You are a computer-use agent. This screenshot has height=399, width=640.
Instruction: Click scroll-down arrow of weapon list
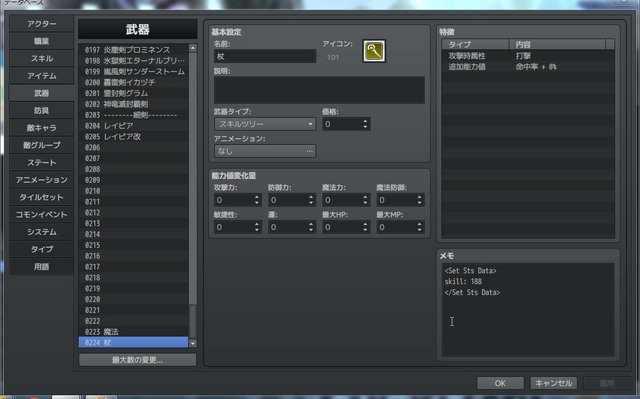tap(193, 344)
